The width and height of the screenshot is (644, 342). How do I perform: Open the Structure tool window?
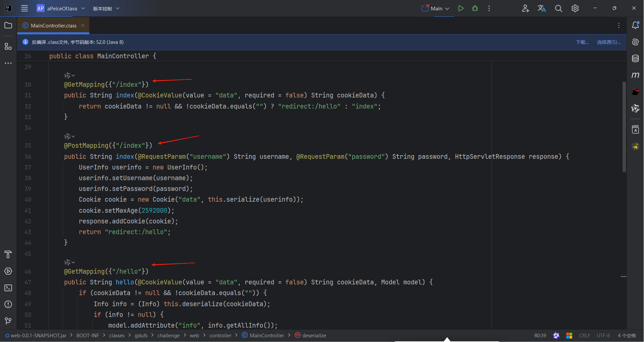pyautogui.click(x=8, y=47)
